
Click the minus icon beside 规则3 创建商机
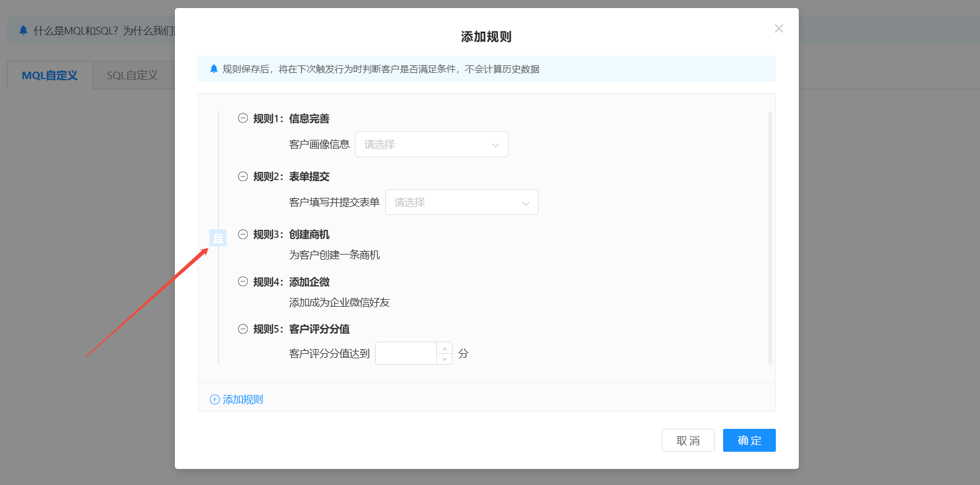click(243, 234)
